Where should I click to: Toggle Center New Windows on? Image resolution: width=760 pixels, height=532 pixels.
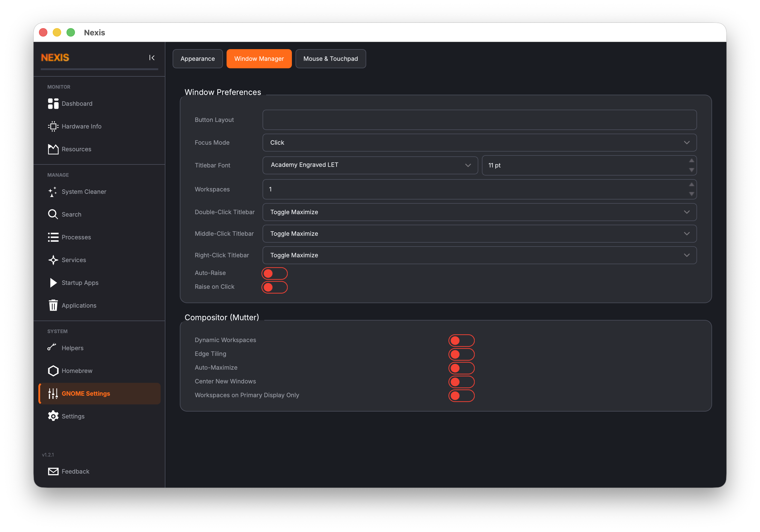461,382
